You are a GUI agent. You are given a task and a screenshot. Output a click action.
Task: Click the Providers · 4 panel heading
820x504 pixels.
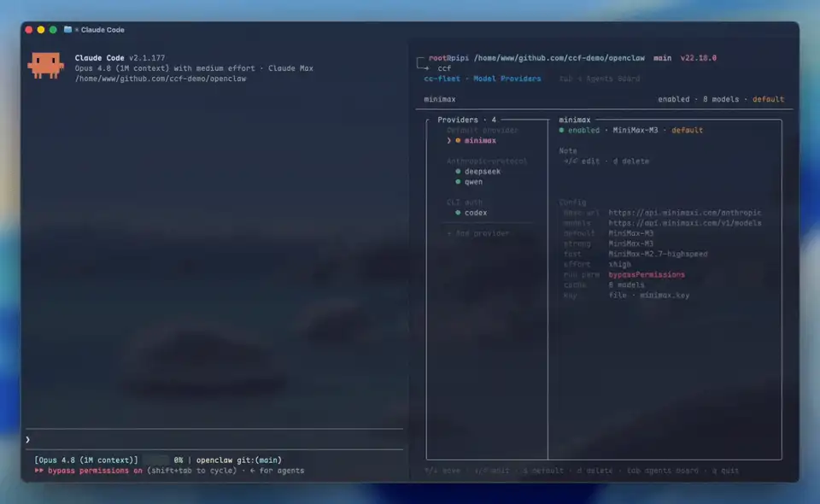point(466,120)
